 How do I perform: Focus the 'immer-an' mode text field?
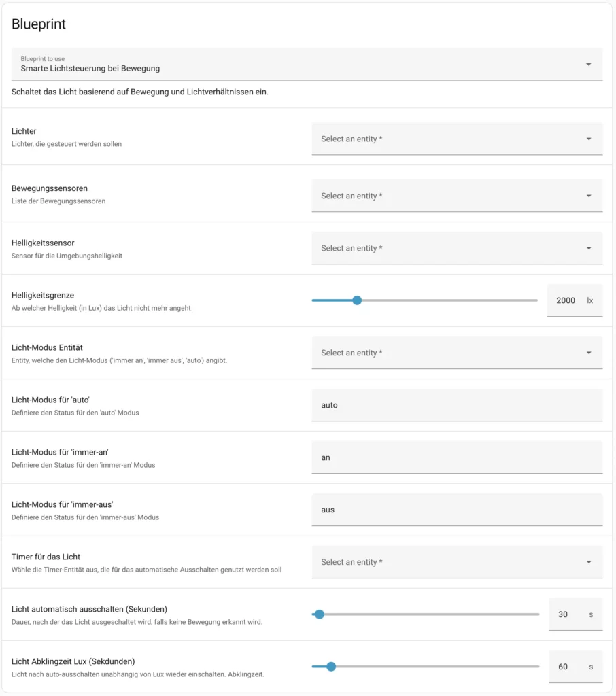coord(457,457)
